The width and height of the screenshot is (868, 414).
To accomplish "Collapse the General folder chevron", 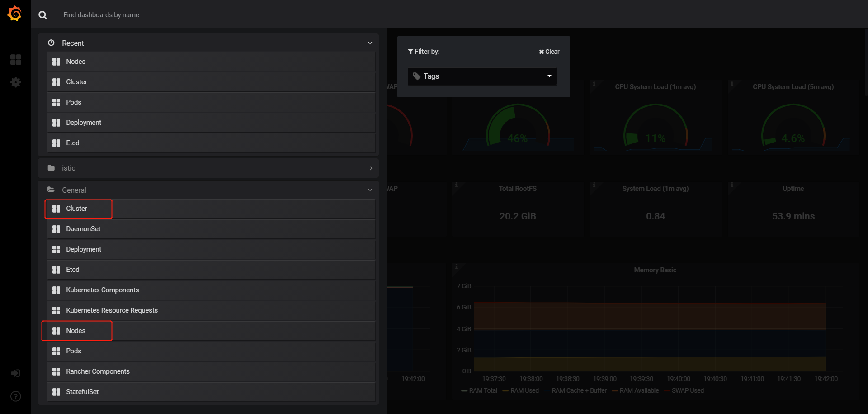I will coord(370,190).
